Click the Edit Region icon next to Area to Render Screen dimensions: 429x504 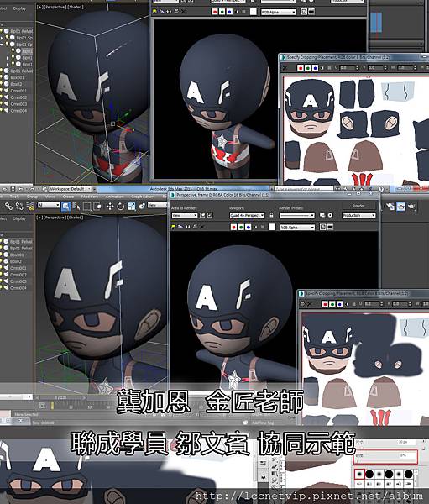(203, 215)
